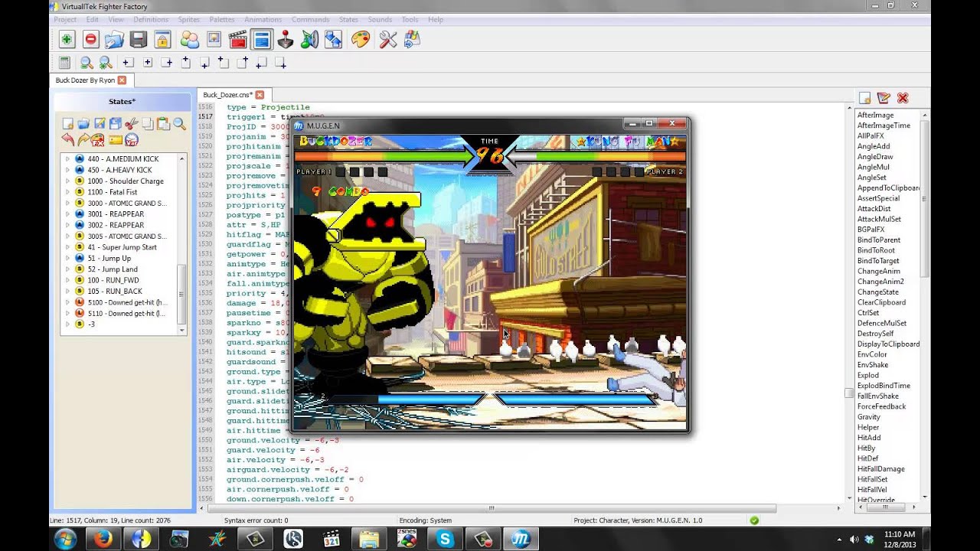Click the Undo red arrow in States panel

pyautogui.click(x=68, y=139)
